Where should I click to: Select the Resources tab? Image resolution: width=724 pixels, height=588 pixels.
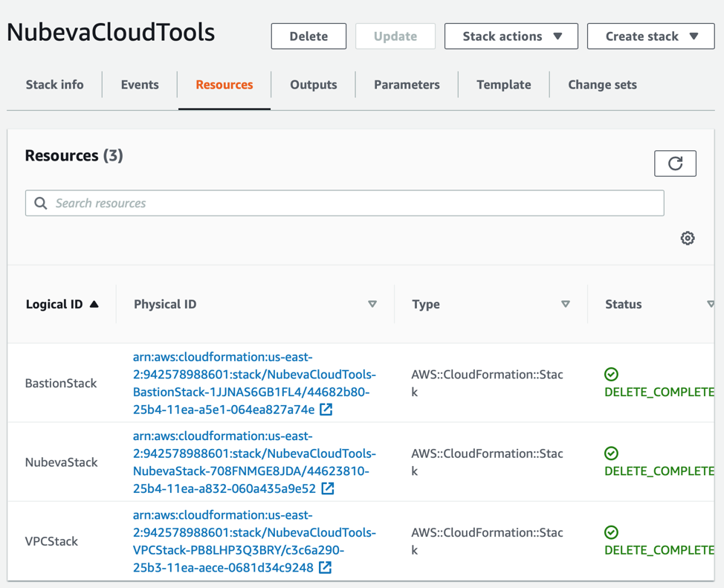click(x=224, y=85)
